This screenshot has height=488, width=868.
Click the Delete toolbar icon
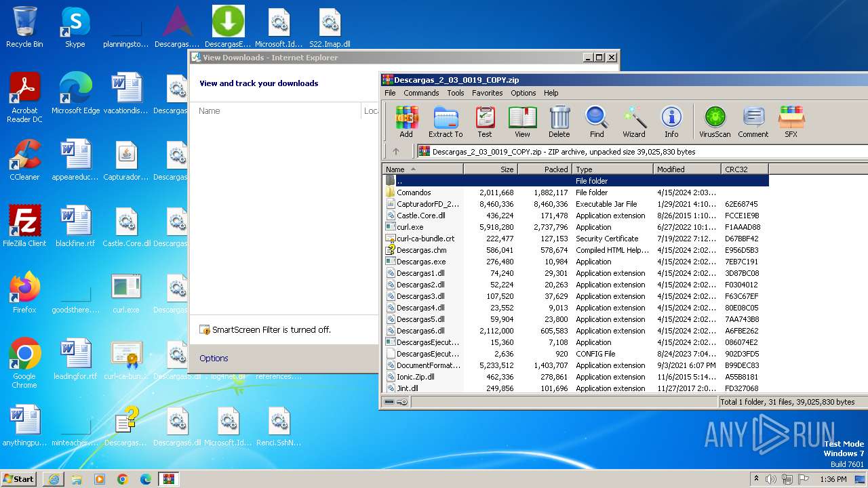pyautogui.click(x=559, y=122)
